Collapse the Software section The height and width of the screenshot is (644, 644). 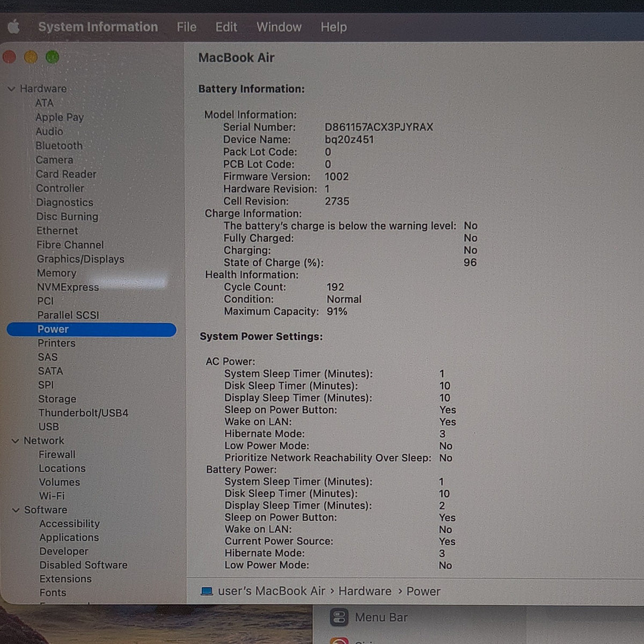pos(16,510)
